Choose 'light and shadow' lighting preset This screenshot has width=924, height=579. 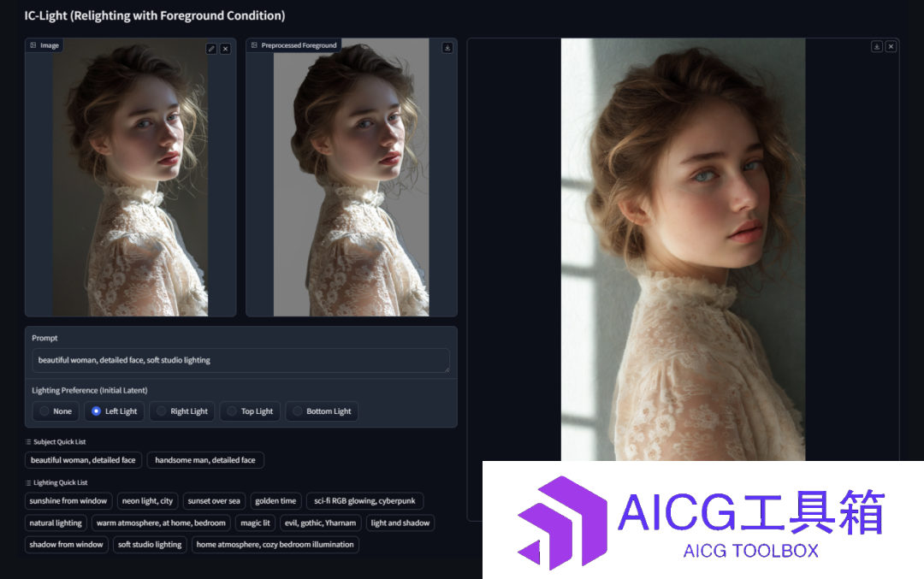coord(400,523)
